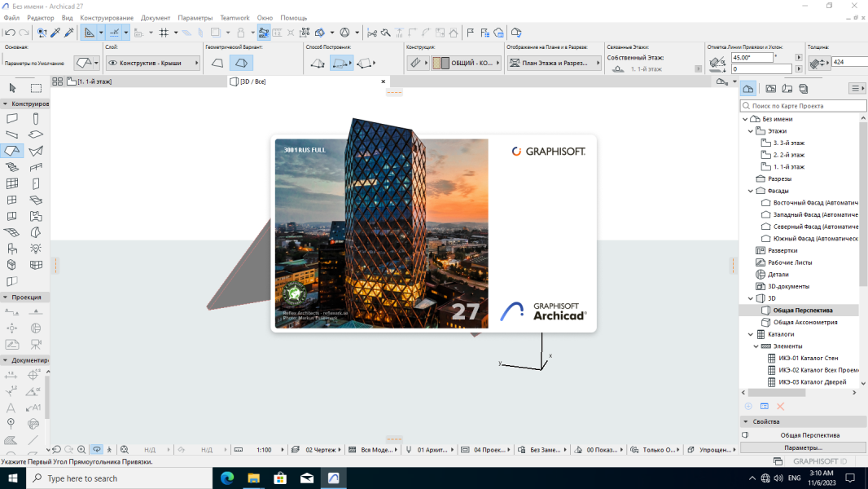Select the Roof tool in toolbox
Viewport: 868px width, 489px height.
tap(11, 151)
